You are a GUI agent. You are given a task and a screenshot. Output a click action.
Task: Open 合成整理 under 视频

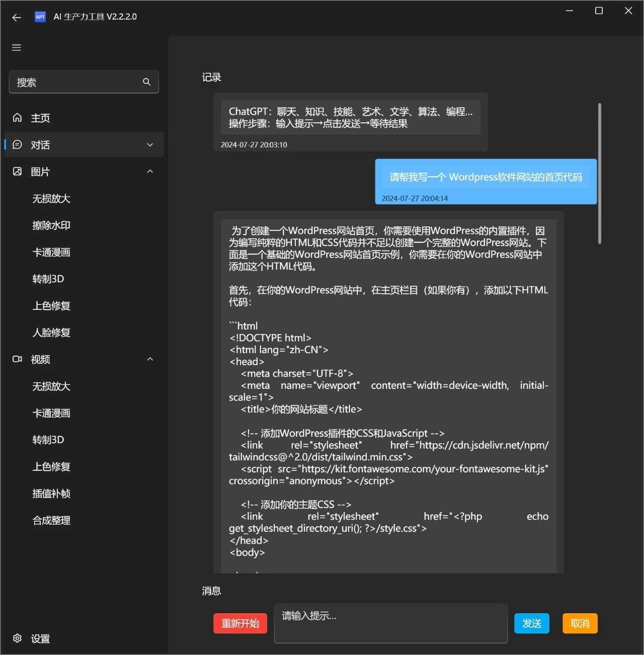point(51,520)
